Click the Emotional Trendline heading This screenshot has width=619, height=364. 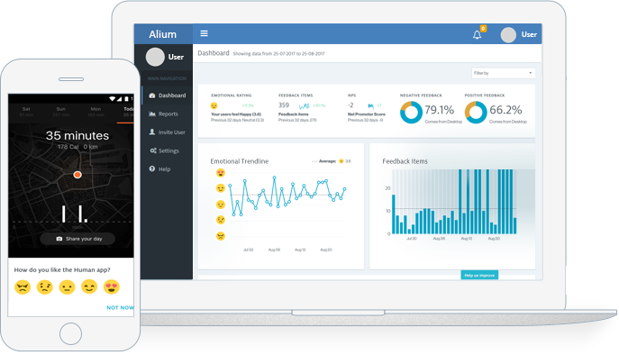[x=240, y=161]
